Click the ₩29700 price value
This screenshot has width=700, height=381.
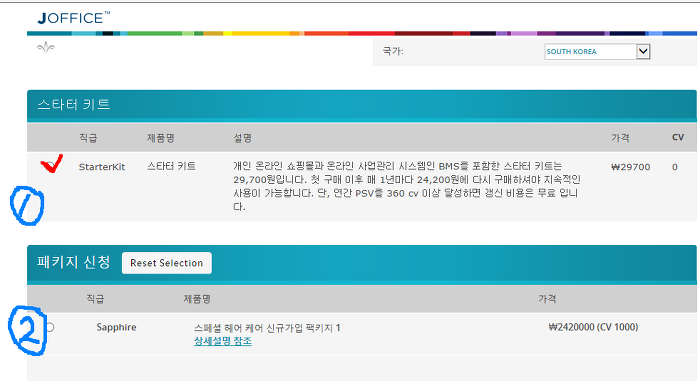click(x=630, y=167)
